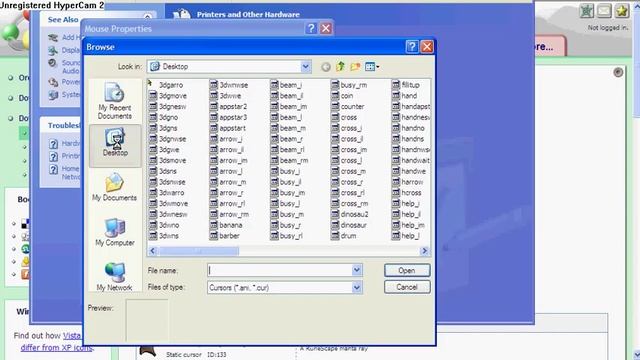The image size is (640, 360).
Task: Select the 3dgno cursor file
Action: click(164, 117)
